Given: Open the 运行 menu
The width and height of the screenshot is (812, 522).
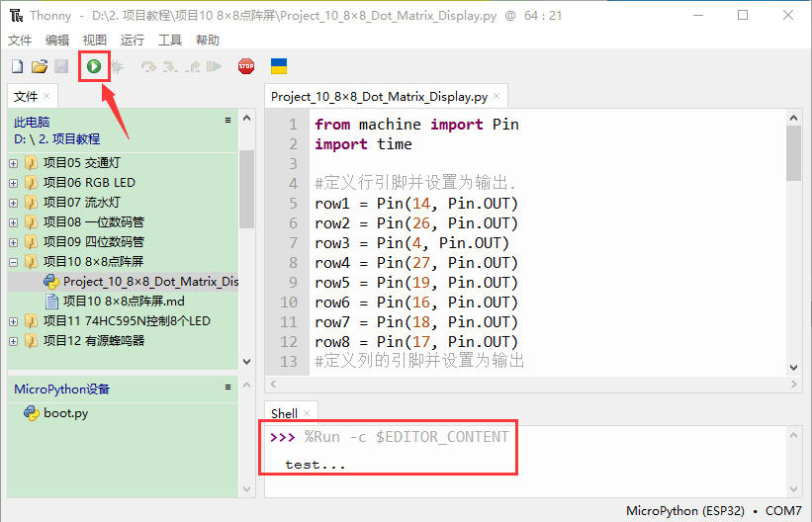Looking at the screenshot, I should coord(132,41).
